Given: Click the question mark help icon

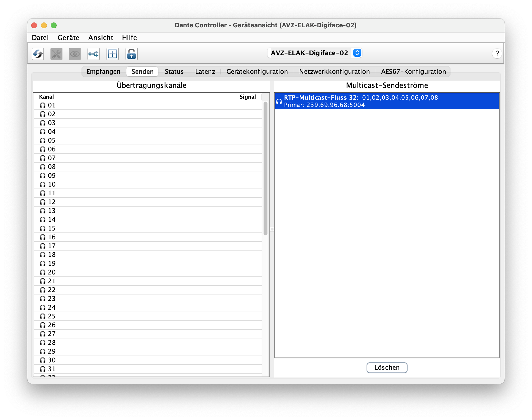Looking at the screenshot, I should [x=497, y=53].
